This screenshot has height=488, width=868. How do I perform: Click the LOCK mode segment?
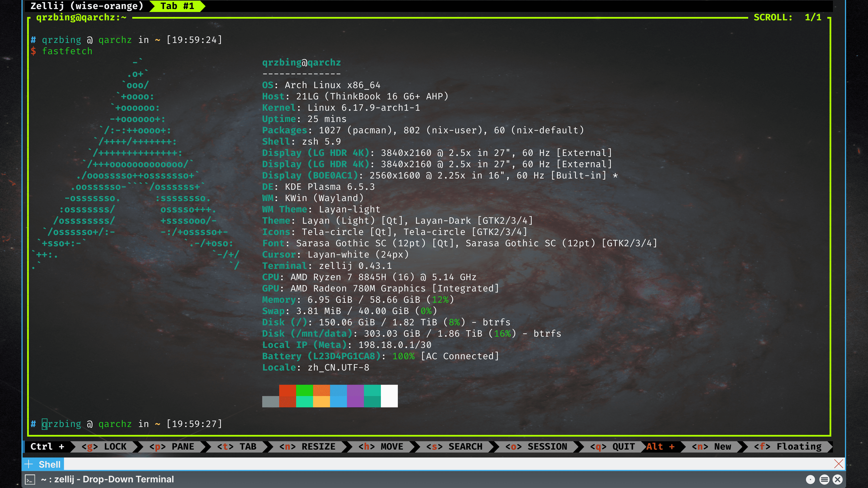click(x=104, y=447)
